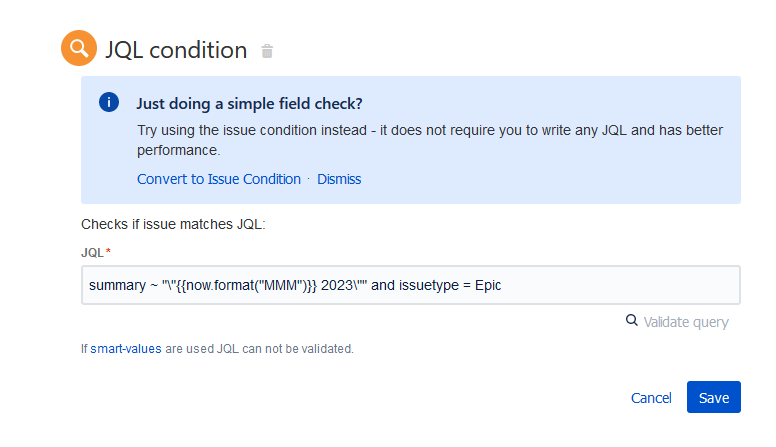This screenshot has width=776, height=447.
Task: Click the "JQL condition" heading text
Action: (176, 50)
